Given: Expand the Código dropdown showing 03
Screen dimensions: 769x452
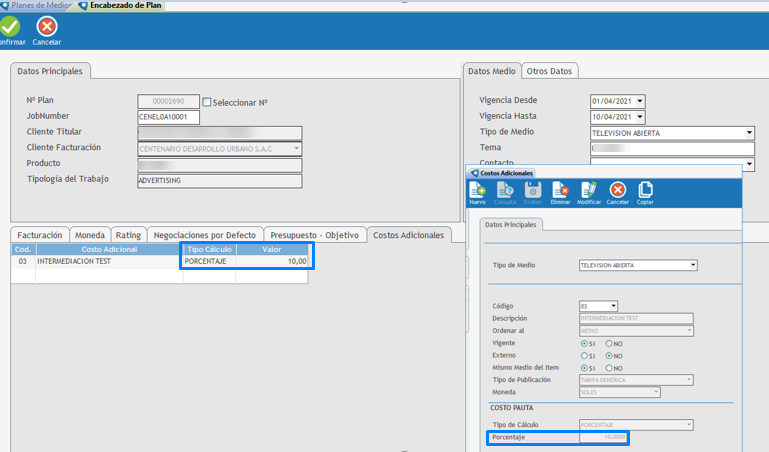Looking at the screenshot, I should (x=613, y=306).
